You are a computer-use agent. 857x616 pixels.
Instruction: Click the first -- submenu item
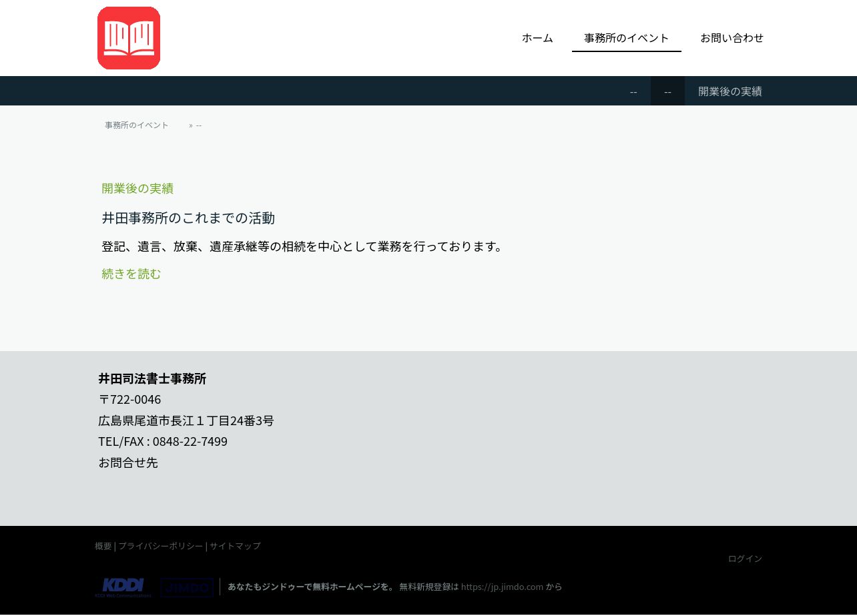(x=633, y=91)
